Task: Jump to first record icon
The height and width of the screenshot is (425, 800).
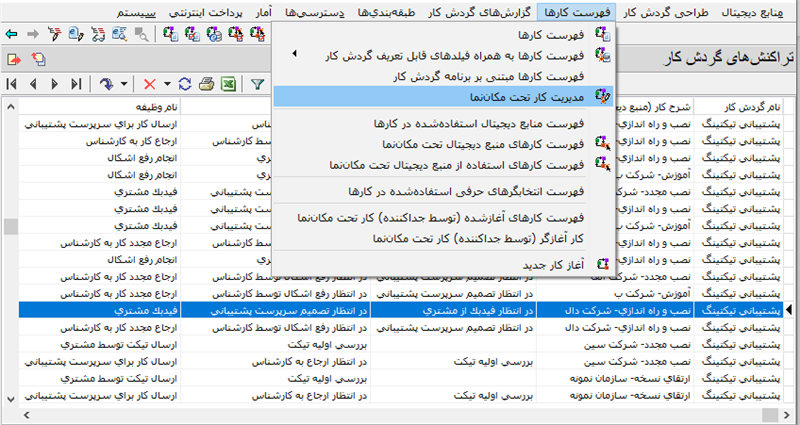Action: (11, 84)
